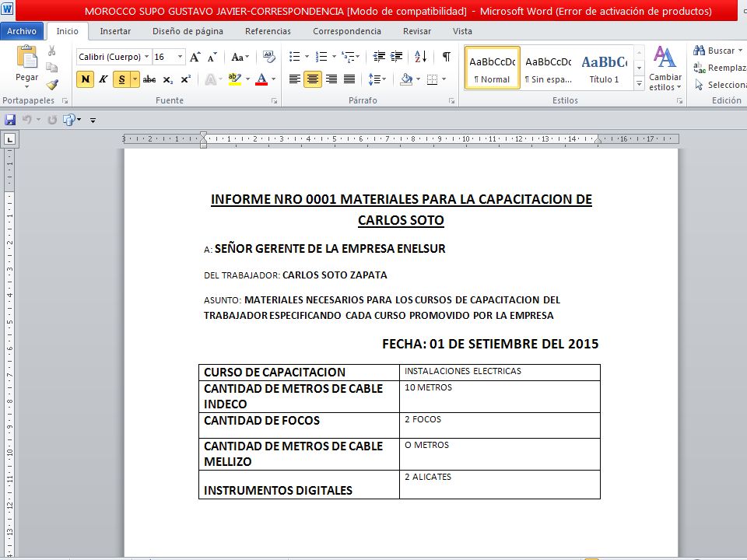
Task: Open the Fuente dialog launcher
Action: pyautogui.click(x=275, y=101)
